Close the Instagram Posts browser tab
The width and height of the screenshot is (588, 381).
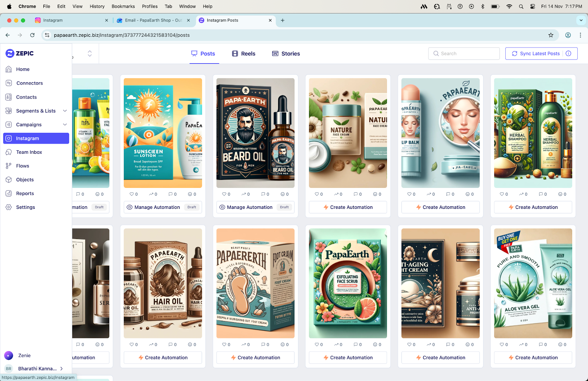270,20
